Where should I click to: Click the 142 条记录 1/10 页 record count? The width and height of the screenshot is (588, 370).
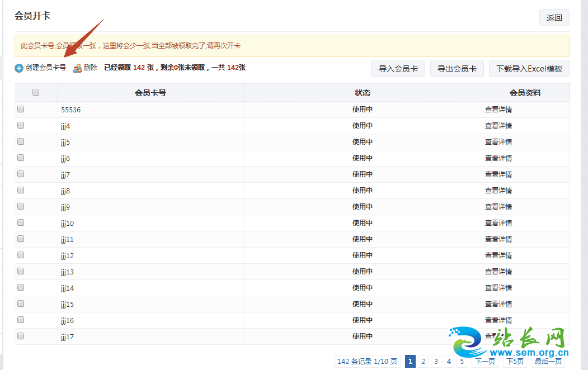(367, 362)
